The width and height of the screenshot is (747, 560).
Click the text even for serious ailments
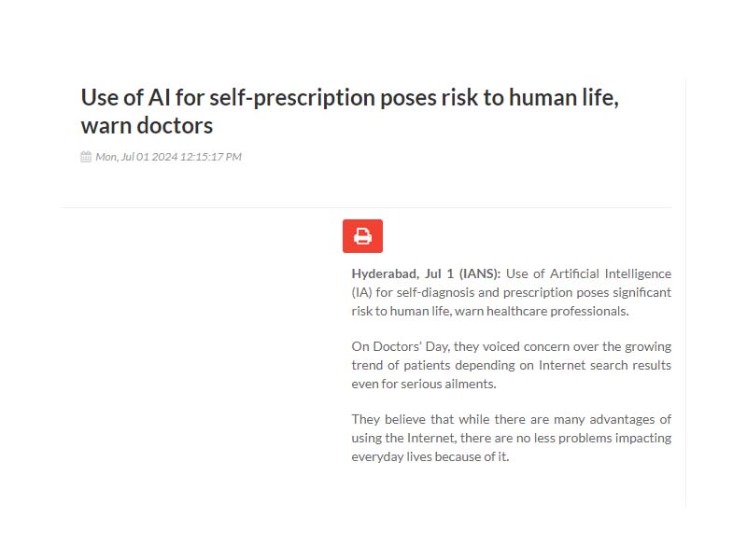coord(424,384)
